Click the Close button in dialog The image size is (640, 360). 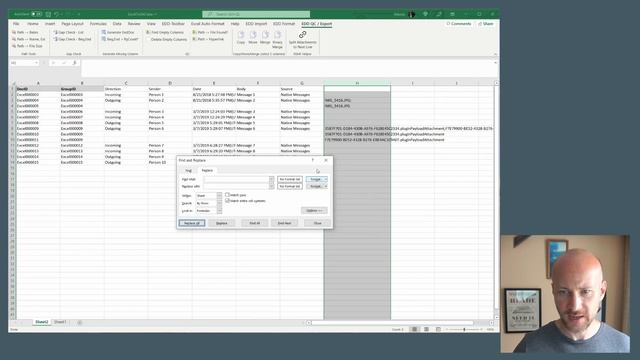coord(318,223)
